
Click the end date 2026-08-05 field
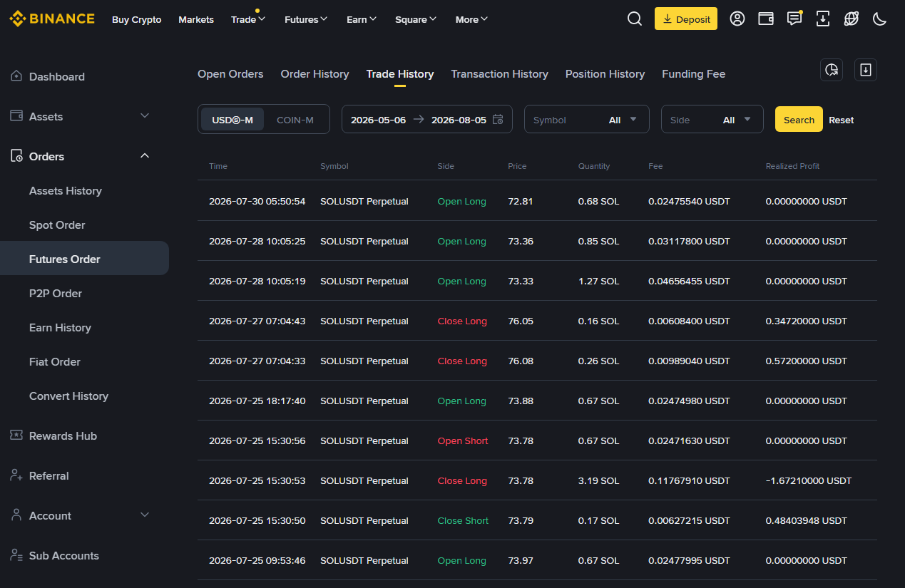pyautogui.click(x=459, y=120)
